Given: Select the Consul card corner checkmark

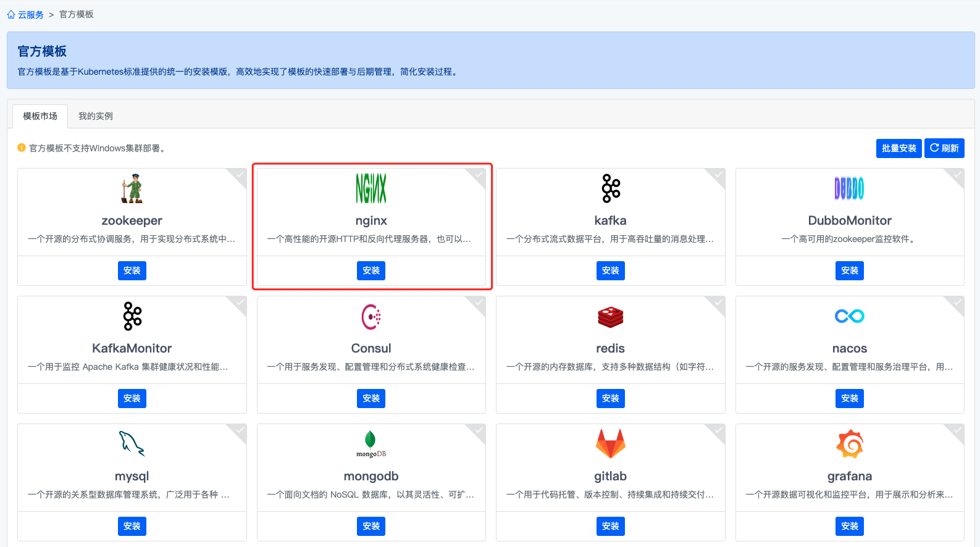Looking at the screenshot, I should point(479,303).
